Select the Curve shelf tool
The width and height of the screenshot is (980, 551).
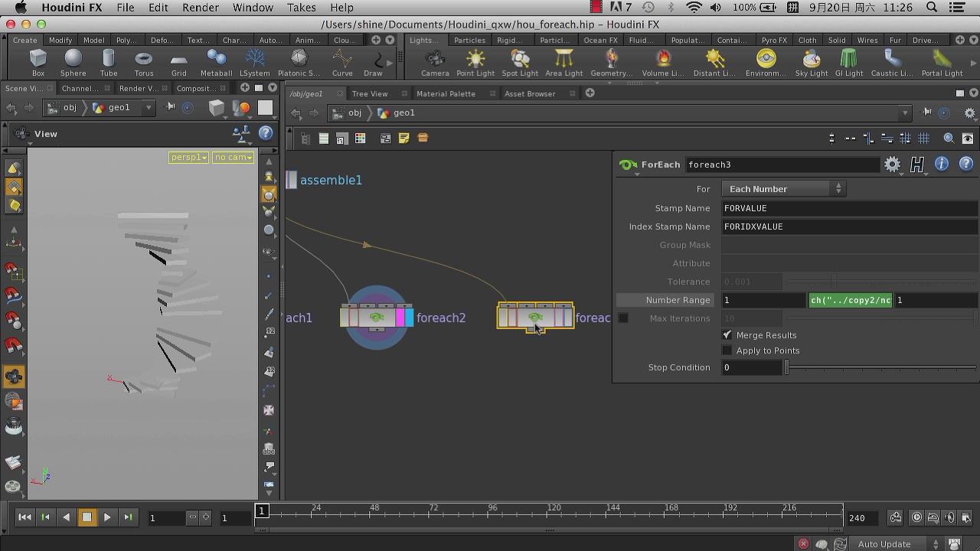pyautogui.click(x=342, y=63)
